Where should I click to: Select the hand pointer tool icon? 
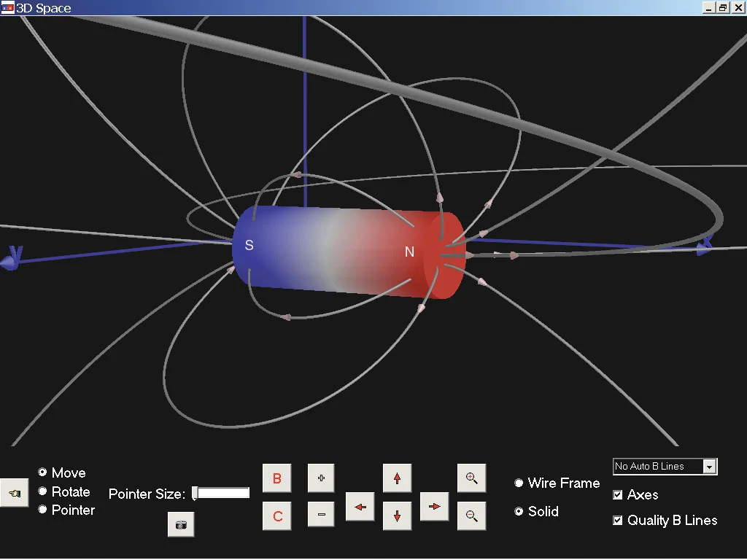(15, 493)
